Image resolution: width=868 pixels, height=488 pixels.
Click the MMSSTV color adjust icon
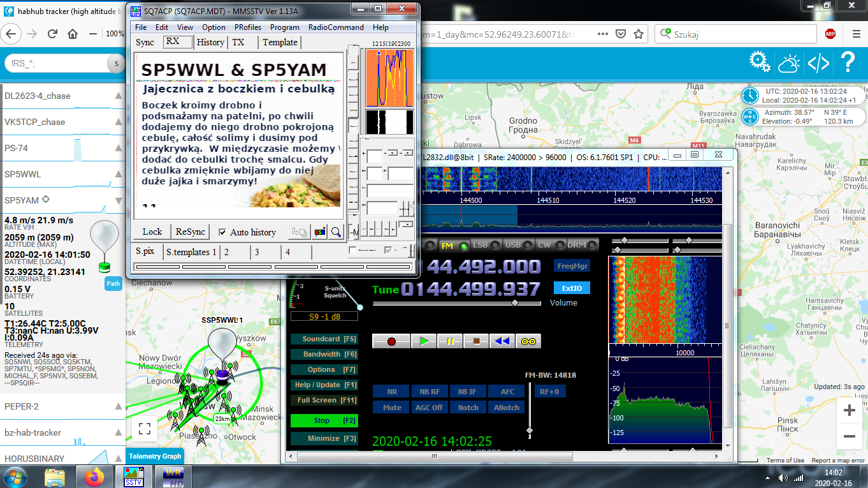319,232
